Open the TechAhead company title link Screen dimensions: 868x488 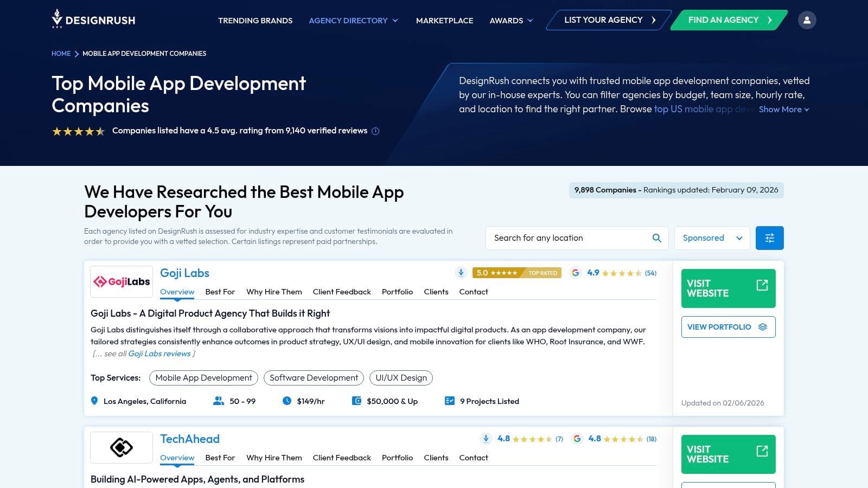[190, 439]
